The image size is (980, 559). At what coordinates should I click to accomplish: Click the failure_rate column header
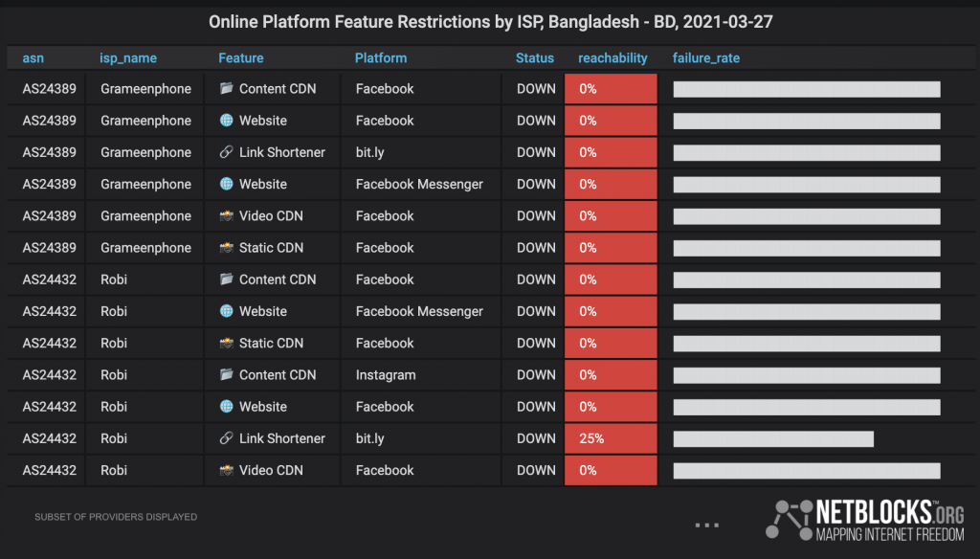(705, 58)
